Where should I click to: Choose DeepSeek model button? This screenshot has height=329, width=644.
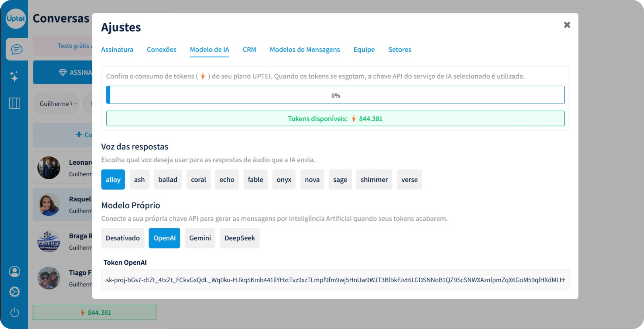tap(239, 238)
